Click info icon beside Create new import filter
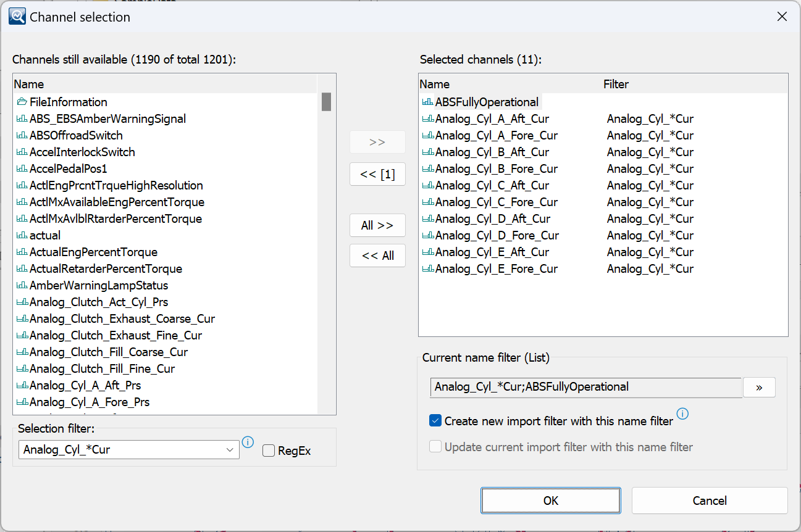This screenshot has width=801, height=532. [682, 414]
